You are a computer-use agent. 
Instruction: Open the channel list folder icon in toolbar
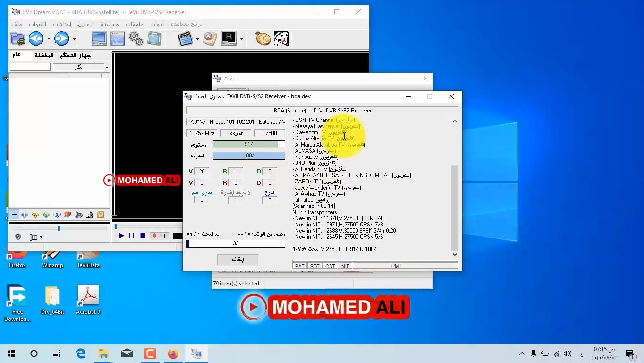pos(17,39)
